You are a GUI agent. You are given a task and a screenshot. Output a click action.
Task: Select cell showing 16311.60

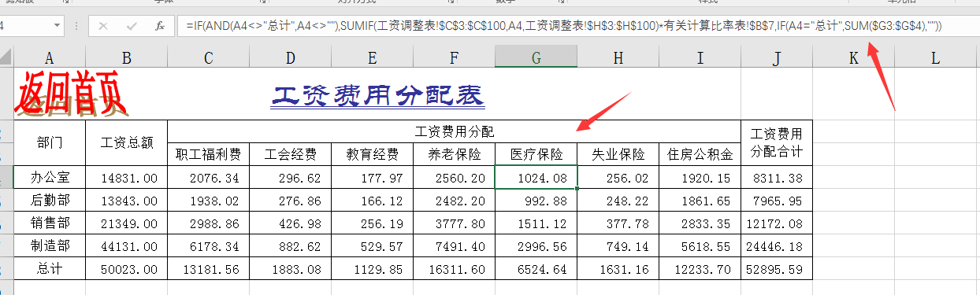point(454,268)
